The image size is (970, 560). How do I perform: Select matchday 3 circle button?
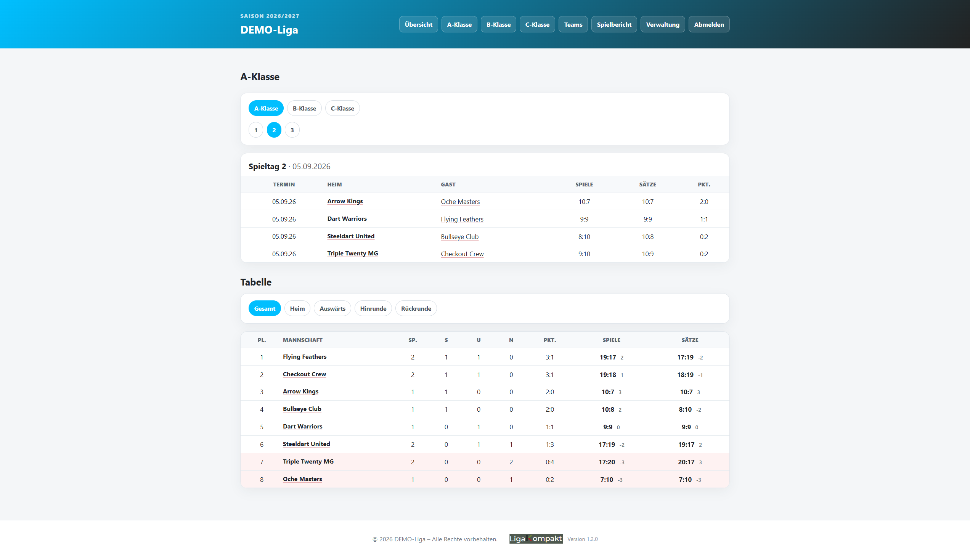[292, 130]
